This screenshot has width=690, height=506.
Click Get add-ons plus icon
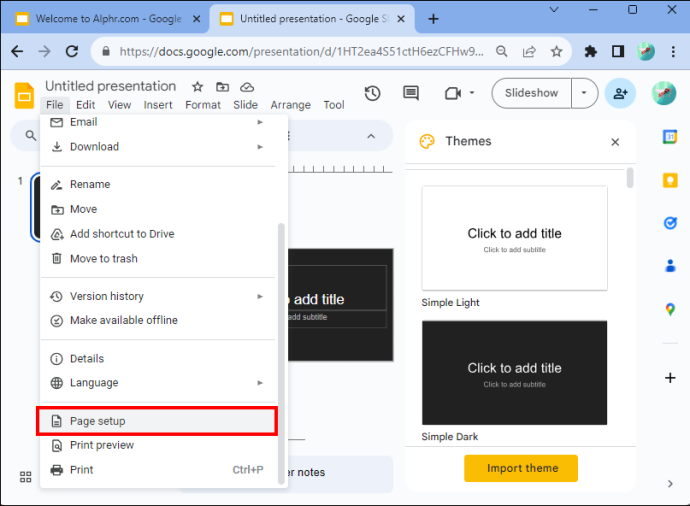click(x=670, y=378)
